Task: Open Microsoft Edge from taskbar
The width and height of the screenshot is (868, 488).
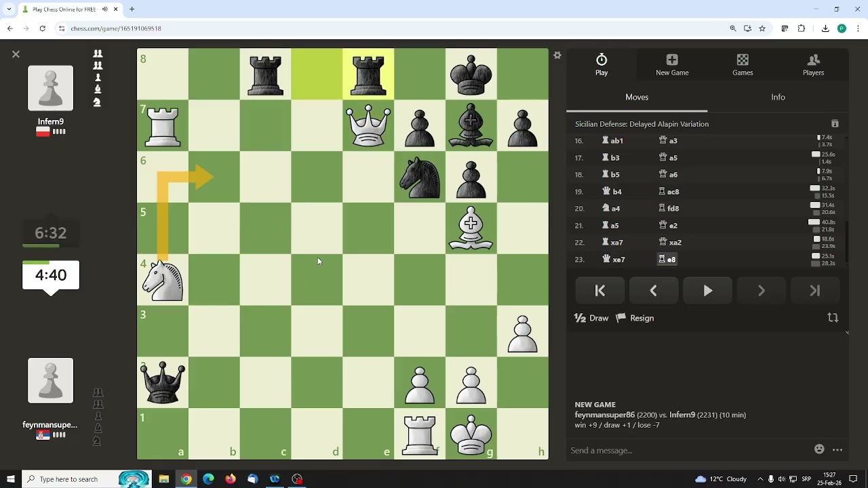Action: 208,479
